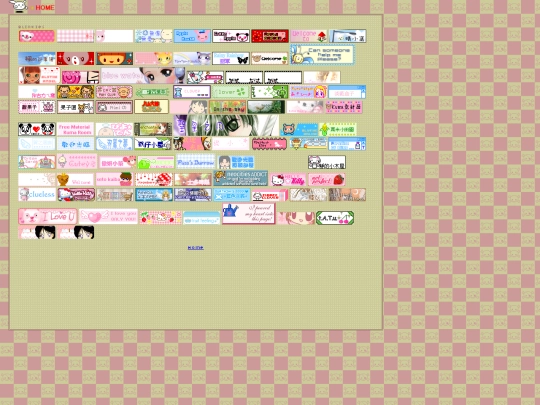540x405 pixels.
Task: Click the blonde anime girl purple banner
Action: [309, 92]
